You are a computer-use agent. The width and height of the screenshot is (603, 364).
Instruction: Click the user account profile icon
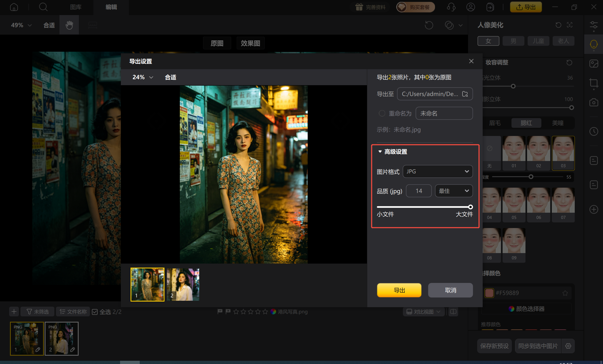point(471,7)
